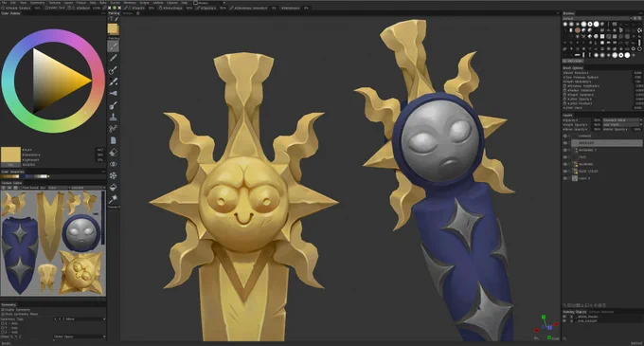Toggle the Show Symmetry Plane checkbox
The width and height of the screenshot is (644, 346).
3,314
